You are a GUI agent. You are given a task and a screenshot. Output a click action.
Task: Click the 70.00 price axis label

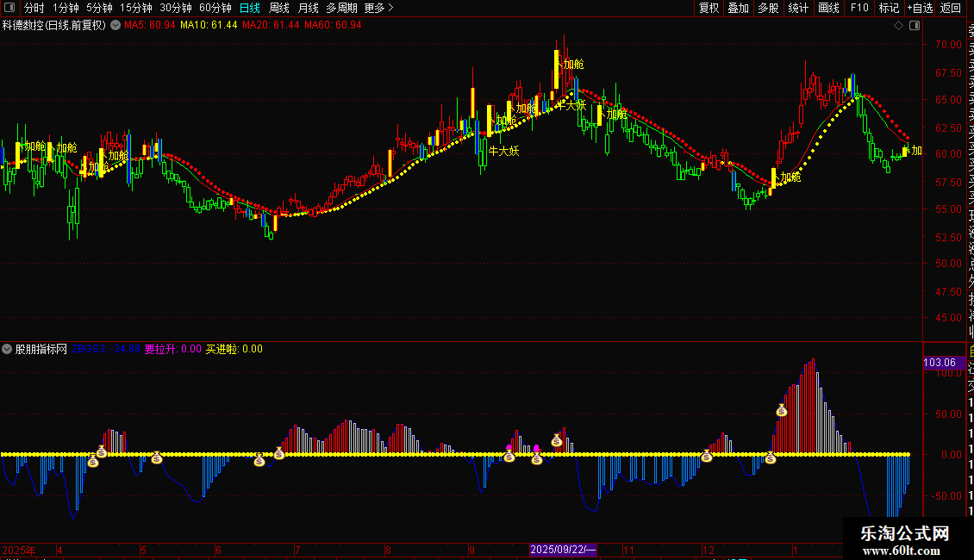pos(948,45)
